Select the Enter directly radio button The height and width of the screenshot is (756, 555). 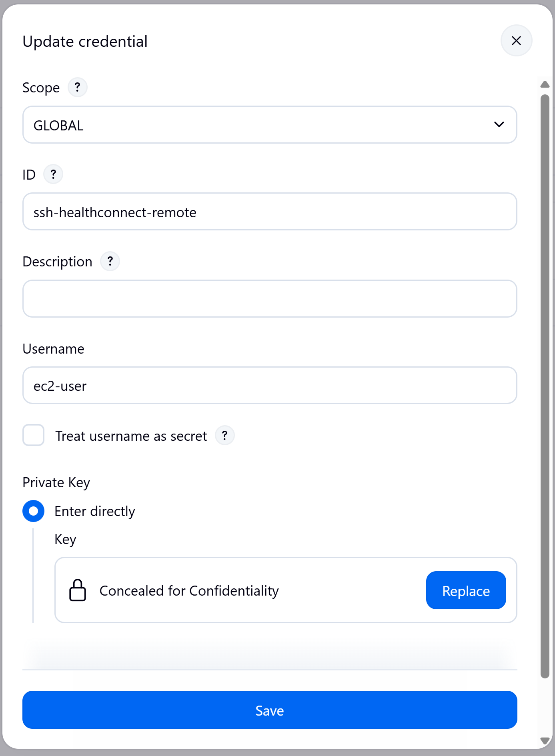[34, 511]
